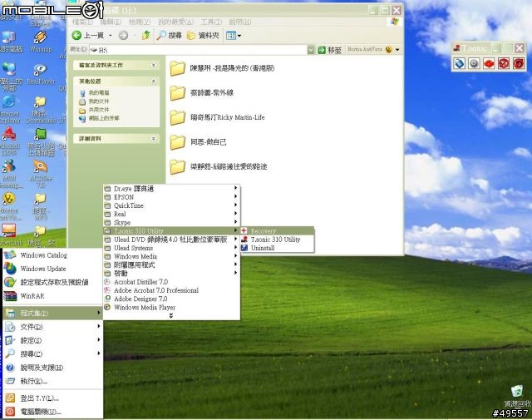Expand the Dr.eye 譯典通 program group
The height and width of the screenshot is (420, 532).
(x=171, y=189)
